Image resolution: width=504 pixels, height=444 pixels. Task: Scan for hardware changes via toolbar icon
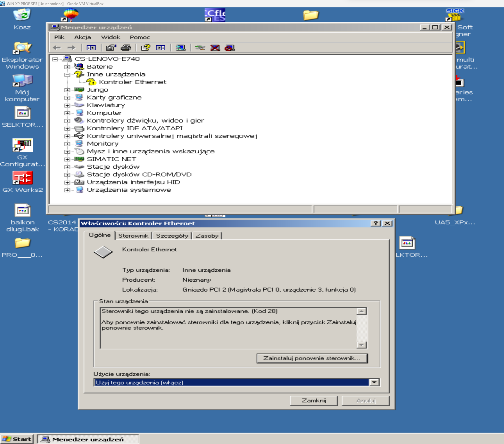180,48
